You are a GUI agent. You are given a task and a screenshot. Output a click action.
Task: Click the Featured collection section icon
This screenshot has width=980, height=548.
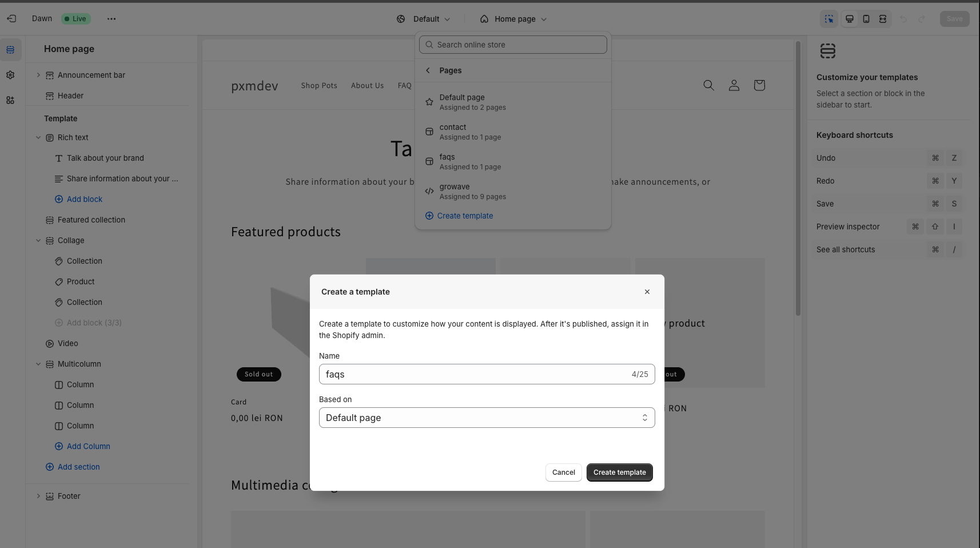click(x=50, y=220)
